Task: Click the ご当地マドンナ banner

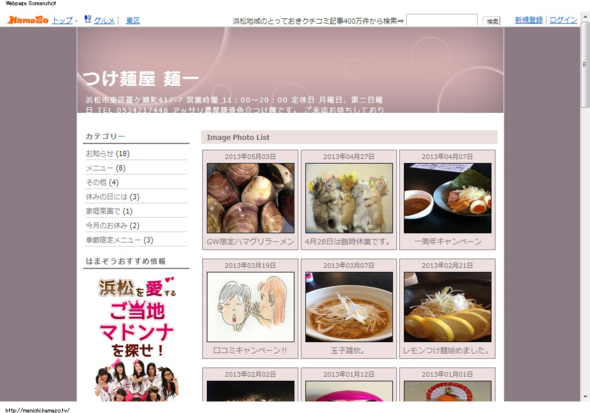Action: point(136,338)
